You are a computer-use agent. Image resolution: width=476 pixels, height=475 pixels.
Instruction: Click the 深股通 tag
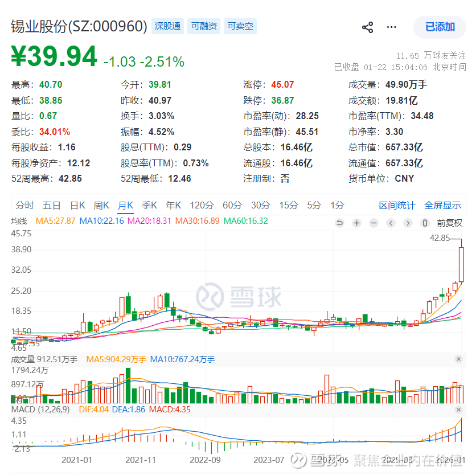[167, 26]
